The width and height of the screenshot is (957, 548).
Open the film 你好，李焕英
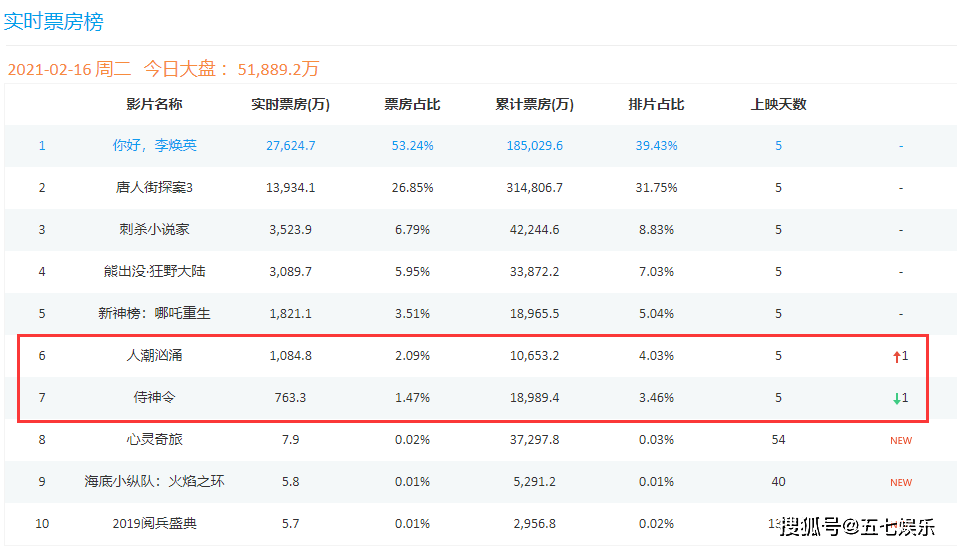tap(154, 145)
